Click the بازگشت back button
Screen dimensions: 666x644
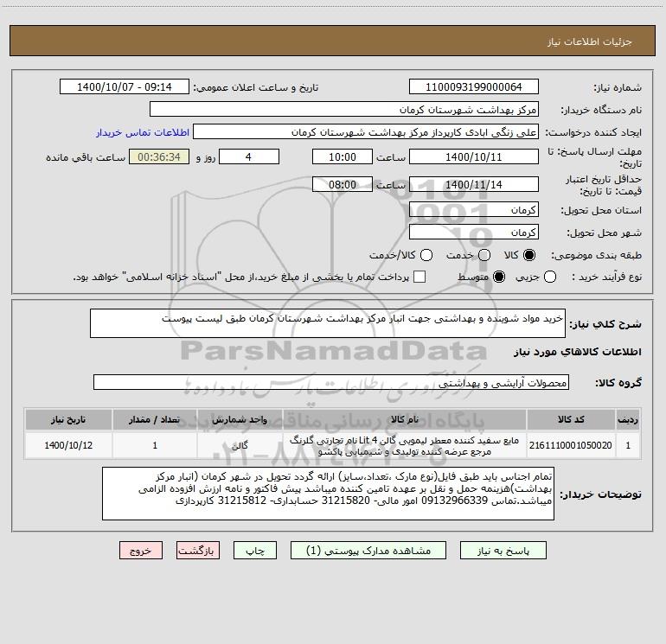(x=198, y=551)
